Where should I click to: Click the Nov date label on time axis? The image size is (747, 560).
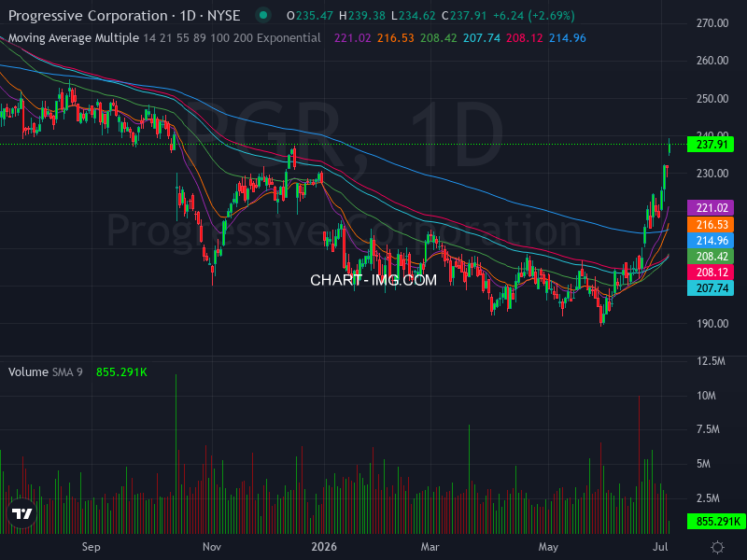click(x=212, y=547)
